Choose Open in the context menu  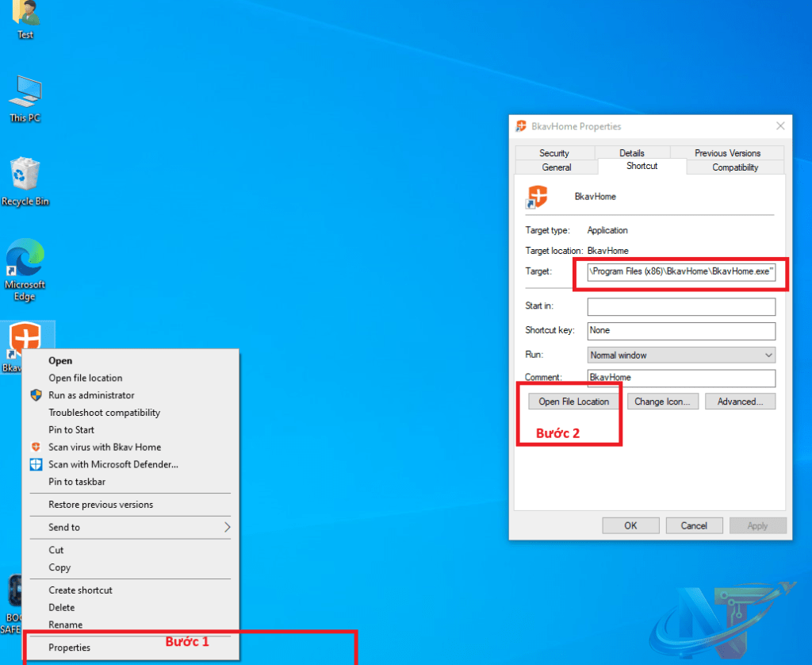pos(131,361)
